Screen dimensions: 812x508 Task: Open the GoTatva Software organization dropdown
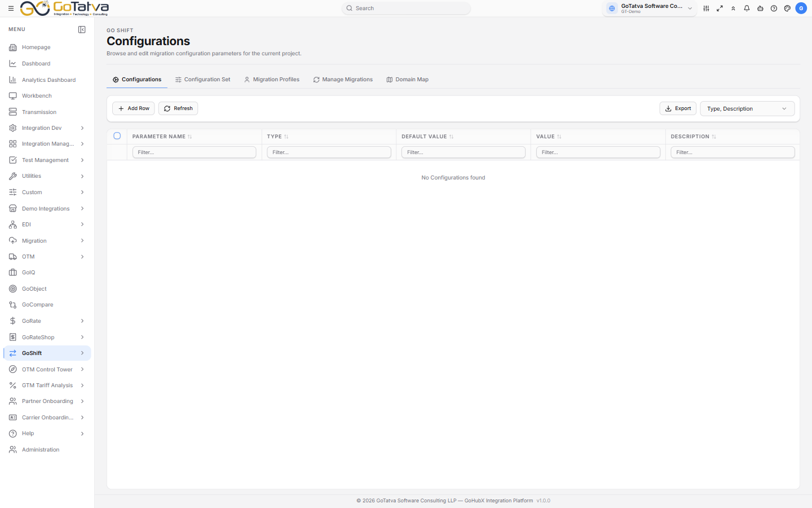pyautogui.click(x=650, y=8)
